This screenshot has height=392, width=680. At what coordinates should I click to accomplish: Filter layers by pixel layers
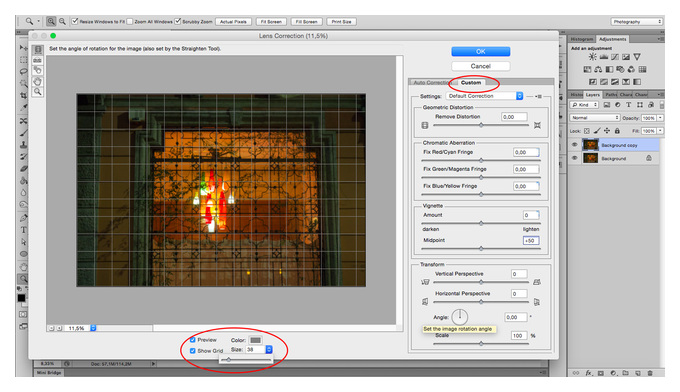tap(607, 105)
